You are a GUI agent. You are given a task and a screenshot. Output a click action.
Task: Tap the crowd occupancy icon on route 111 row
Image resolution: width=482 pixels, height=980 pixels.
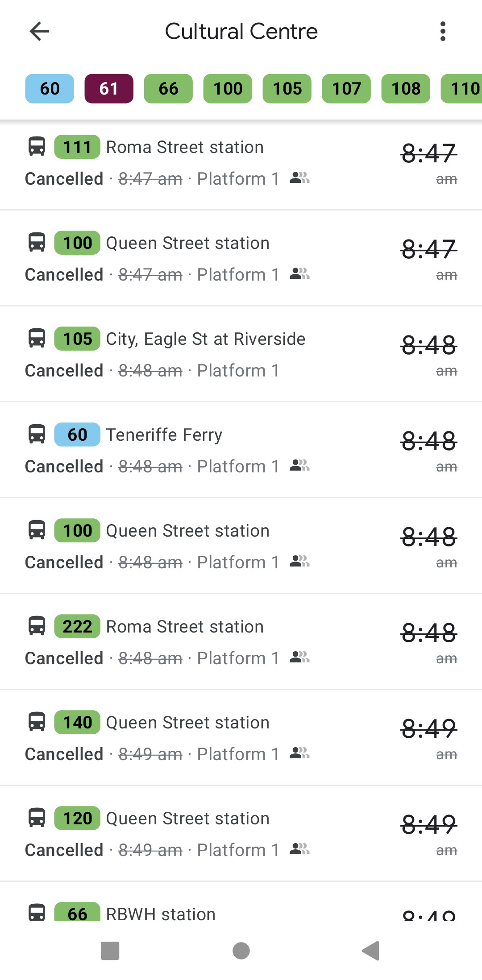299,178
